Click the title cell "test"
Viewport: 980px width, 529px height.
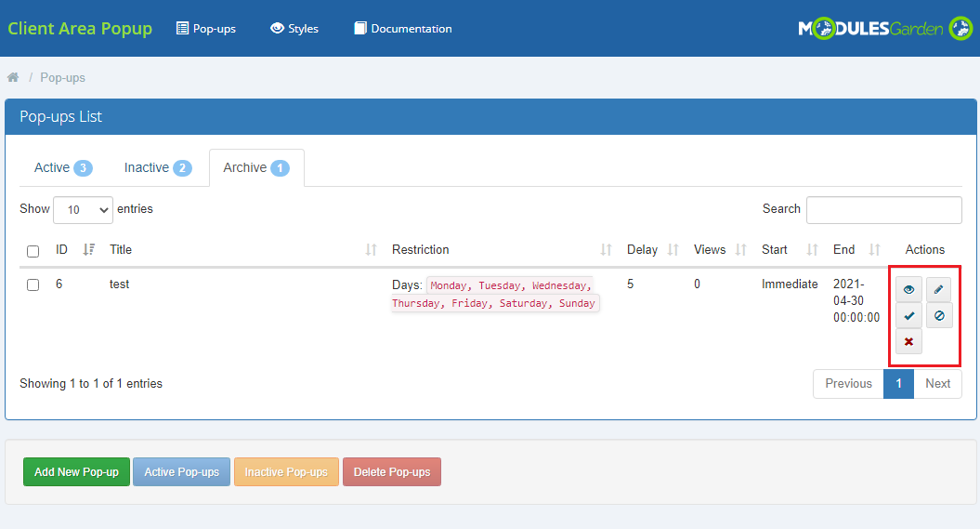[119, 284]
